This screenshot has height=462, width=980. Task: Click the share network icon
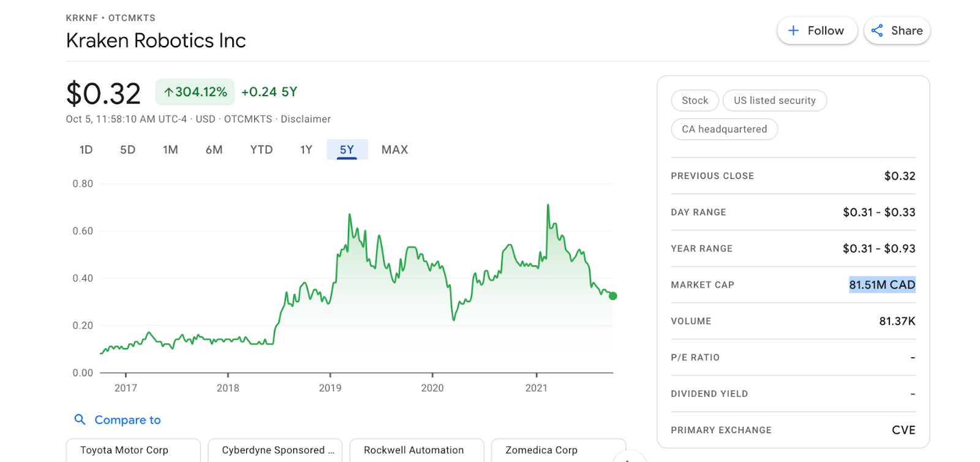pos(877,31)
